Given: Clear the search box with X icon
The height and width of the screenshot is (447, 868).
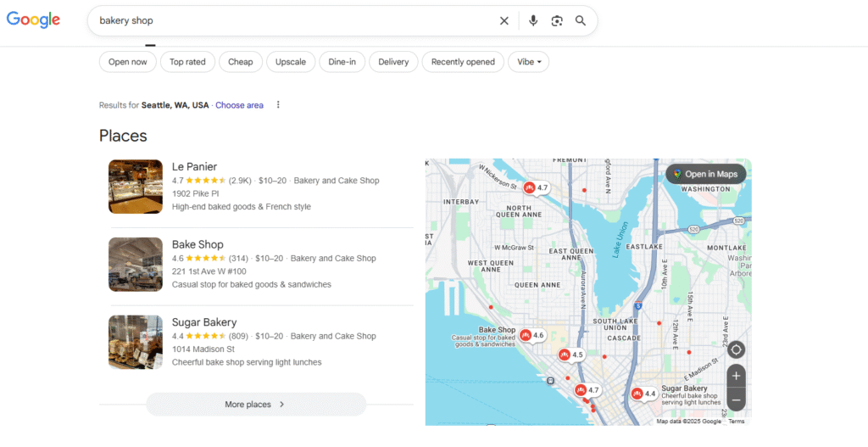Looking at the screenshot, I should (x=504, y=21).
